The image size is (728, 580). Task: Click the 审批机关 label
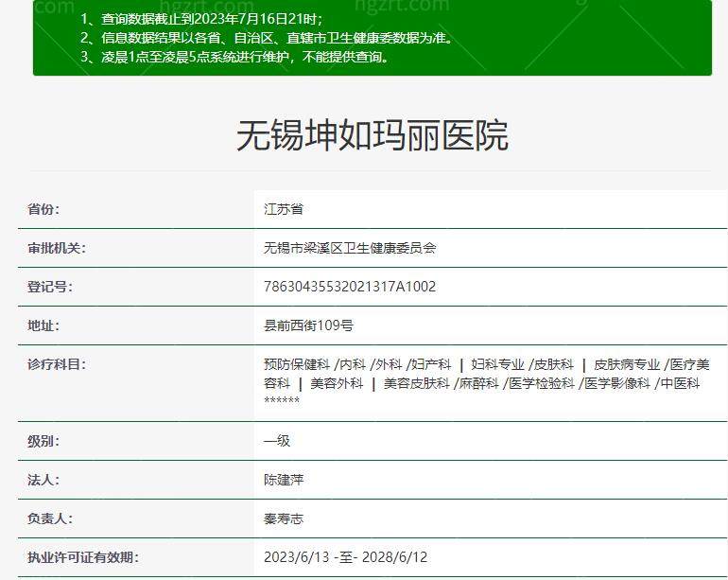point(57,248)
